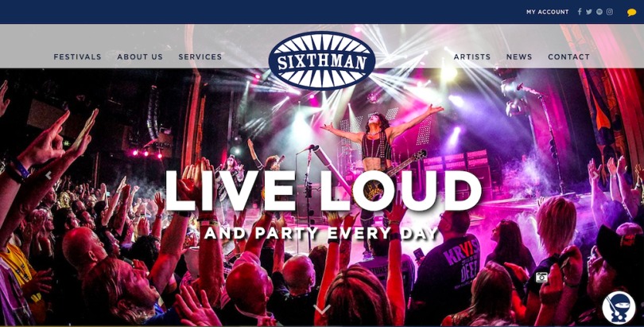644x327 pixels.
Task: Visit the Twitter bird icon link
Action: click(x=589, y=12)
